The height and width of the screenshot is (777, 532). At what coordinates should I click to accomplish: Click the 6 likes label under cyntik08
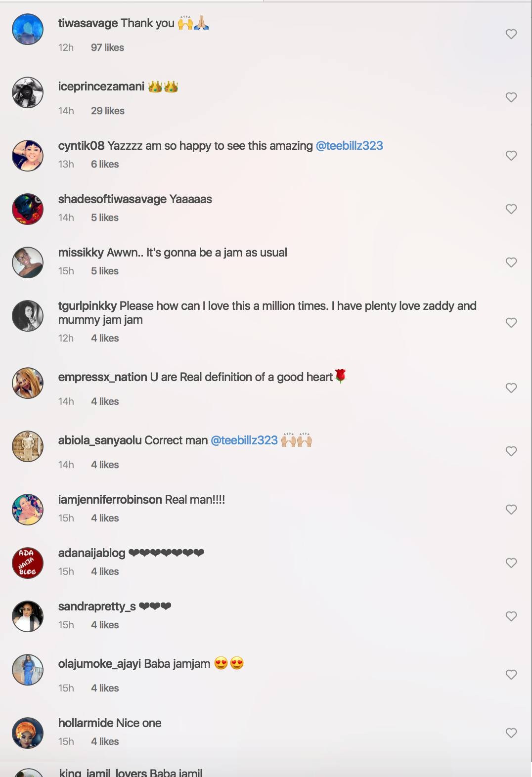(x=104, y=164)
